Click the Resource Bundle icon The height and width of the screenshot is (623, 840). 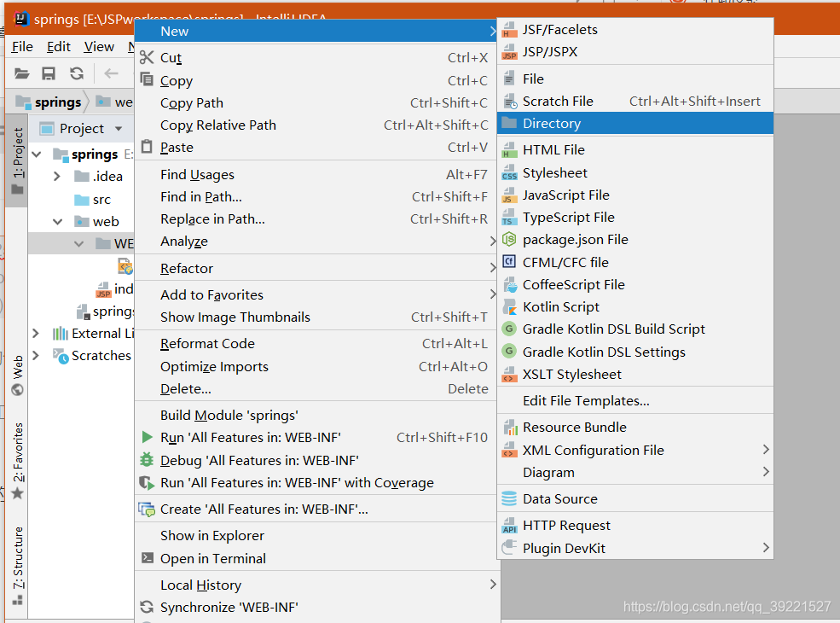pos(509,428)
